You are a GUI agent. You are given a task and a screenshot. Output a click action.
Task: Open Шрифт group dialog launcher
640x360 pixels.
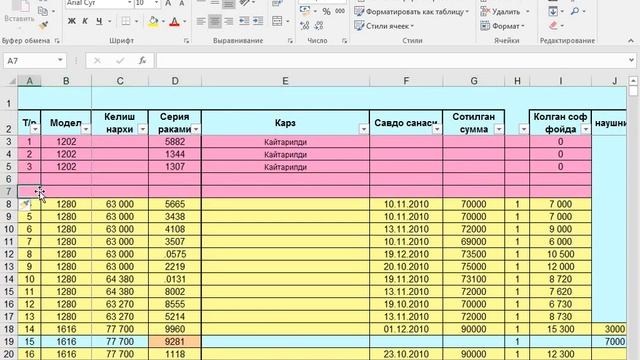[187, 41]
